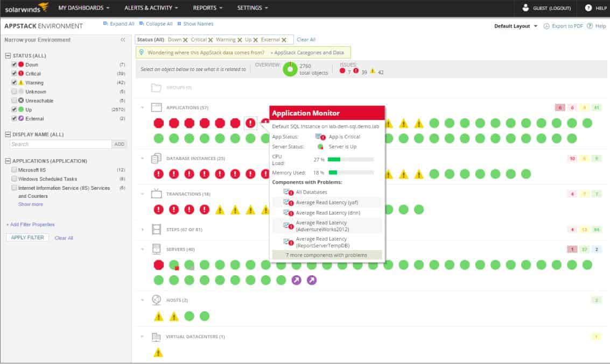
Task: Click Show Names
Action: [195, 24]
